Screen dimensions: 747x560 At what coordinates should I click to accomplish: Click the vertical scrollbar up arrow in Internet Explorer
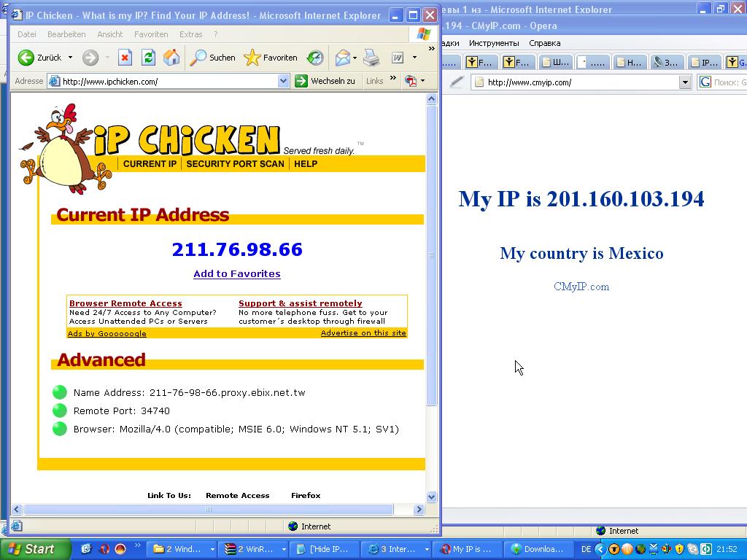pyautogui.click(x=431, y=99)
